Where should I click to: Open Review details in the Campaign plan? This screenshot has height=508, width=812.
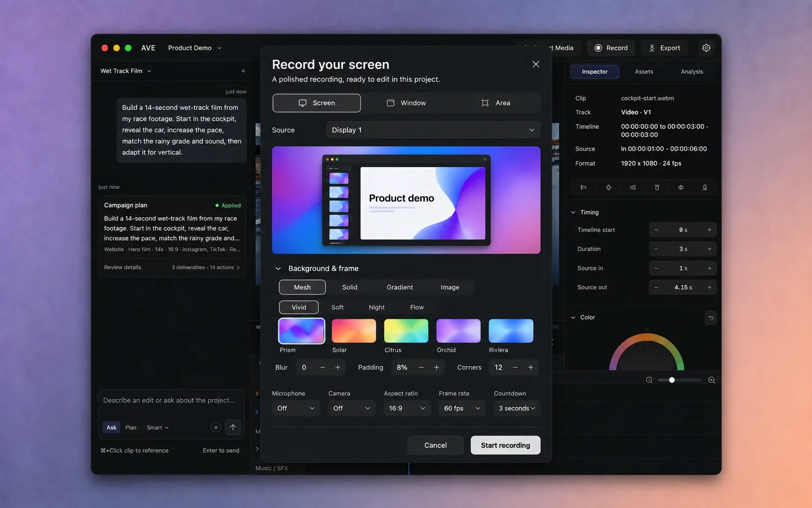(122, 267)
